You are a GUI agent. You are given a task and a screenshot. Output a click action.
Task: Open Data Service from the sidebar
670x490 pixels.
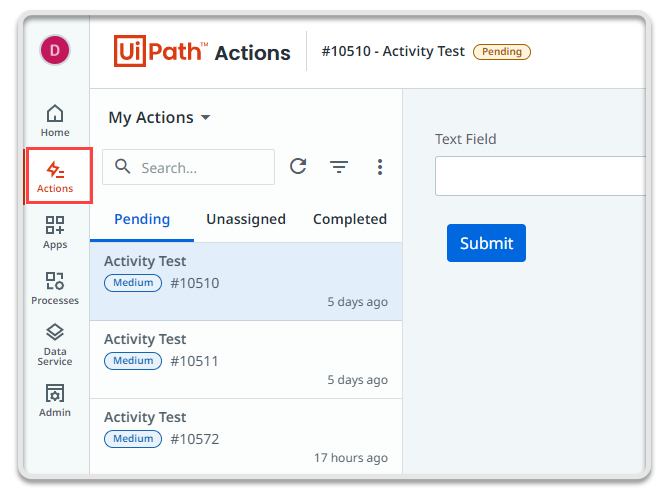coord(55,344)
